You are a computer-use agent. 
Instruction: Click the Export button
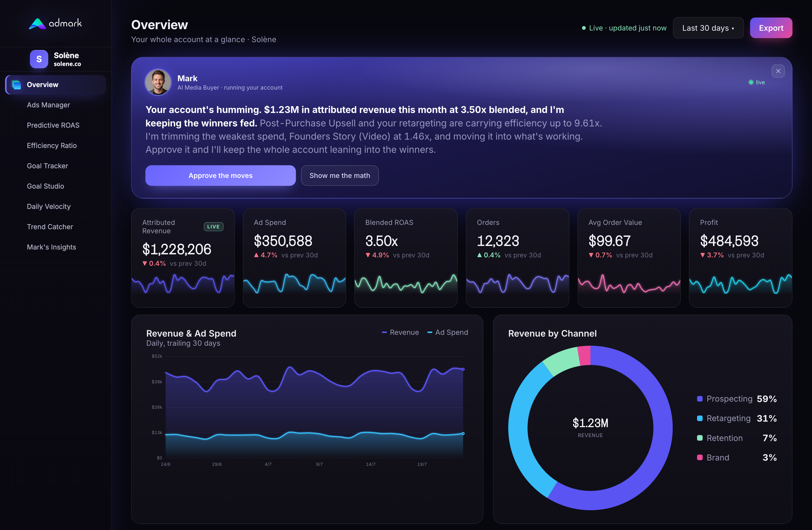(x=771, y=28)
